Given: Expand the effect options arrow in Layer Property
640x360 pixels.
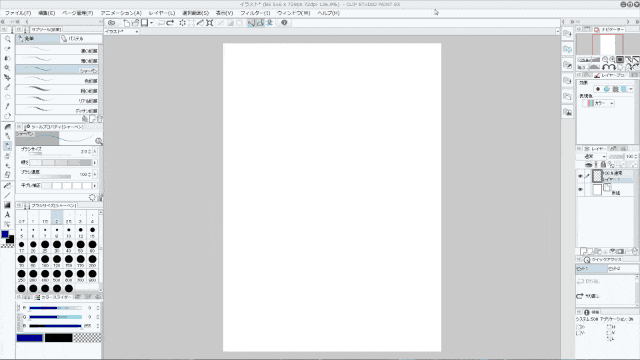Looking at the screenshot, I should click(x=631, y=89).
